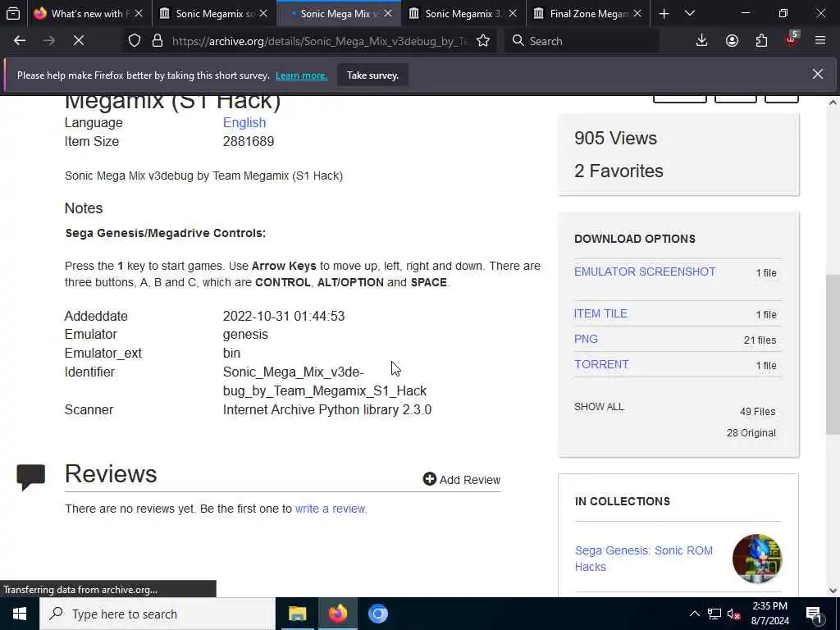The width and height of the screenshot is (840, 630).
Task: Download the ITEM TILE file
Action: pos(600,314)
